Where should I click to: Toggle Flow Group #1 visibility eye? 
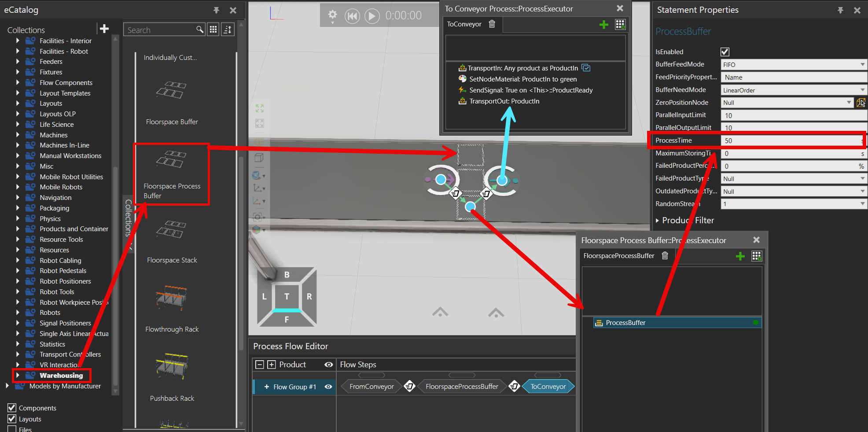coord(328,387)
